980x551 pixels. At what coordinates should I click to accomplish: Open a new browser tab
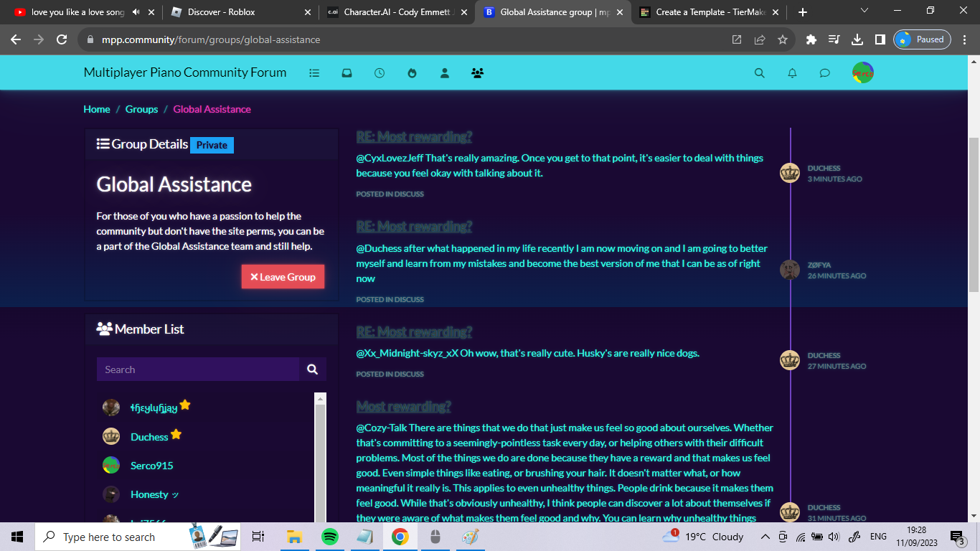point(802,12)
